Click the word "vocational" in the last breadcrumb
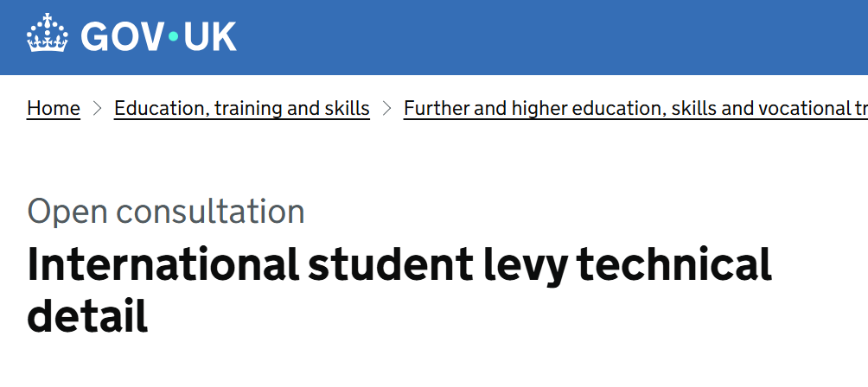The image size is (868, 387). pyautogui.click(x=796, y=108)
